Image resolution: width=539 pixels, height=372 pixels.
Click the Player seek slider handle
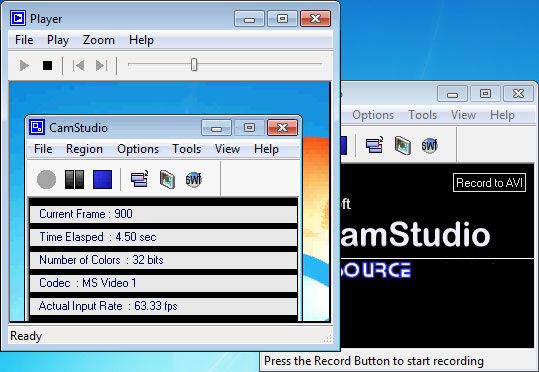tap(194, 64)
